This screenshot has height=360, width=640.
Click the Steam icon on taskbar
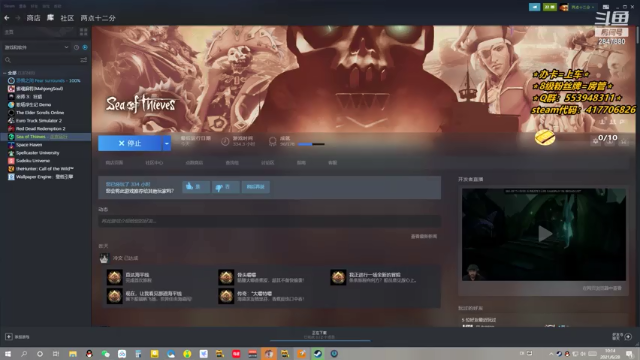click(x=318, y=354)
